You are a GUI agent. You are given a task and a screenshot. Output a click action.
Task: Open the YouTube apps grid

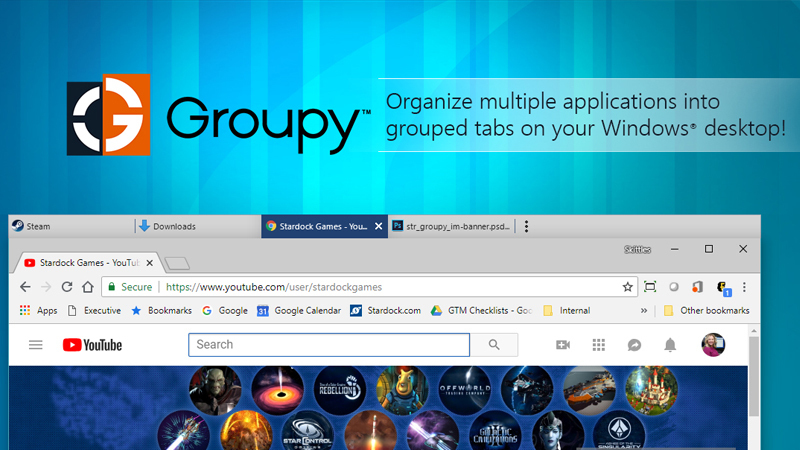[x=598, y=345]
